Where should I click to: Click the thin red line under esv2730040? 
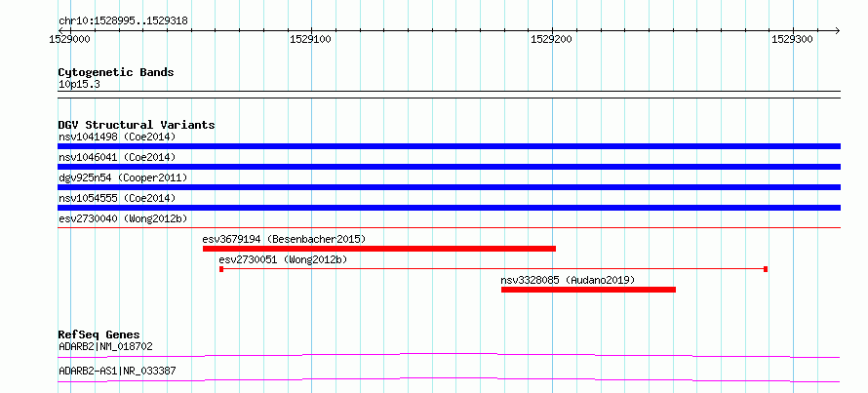pos(449,227)
